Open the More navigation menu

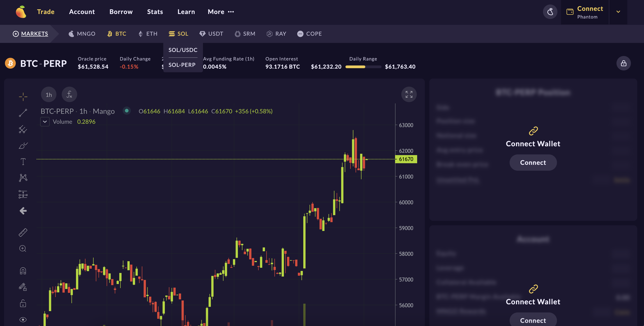click(221, 12)
